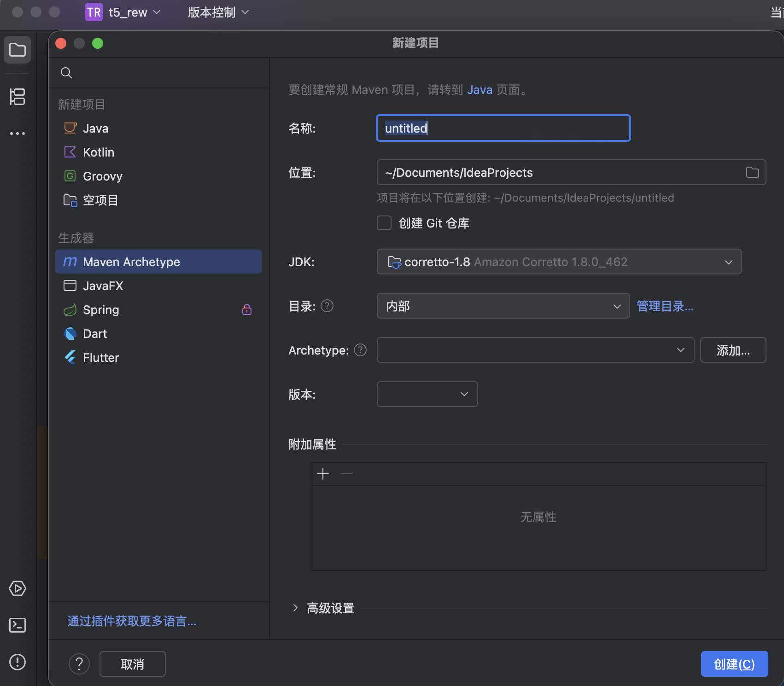This screenshot has width=784, height=686.
Task: Click the 创建(C) button
Action: tap(734, 664)
